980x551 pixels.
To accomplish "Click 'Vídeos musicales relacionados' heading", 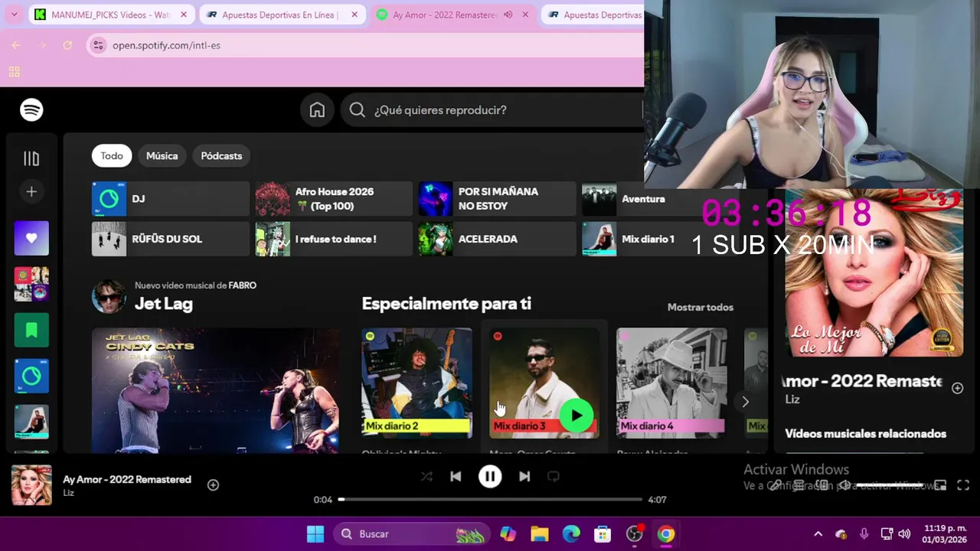I will (865, 434).
